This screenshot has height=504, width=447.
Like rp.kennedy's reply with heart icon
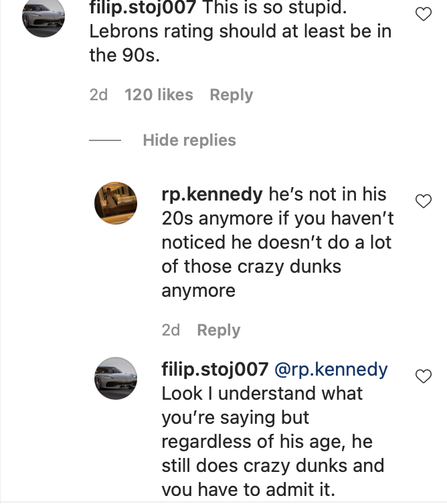click(424, 201)
